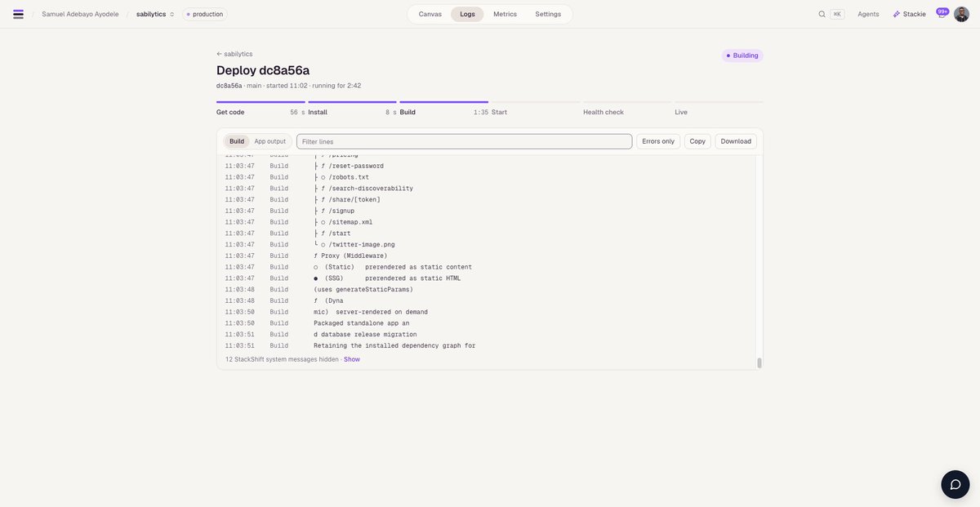Open the sabilytics project switcher
The image size is (980, 507).
pos(155,14)
